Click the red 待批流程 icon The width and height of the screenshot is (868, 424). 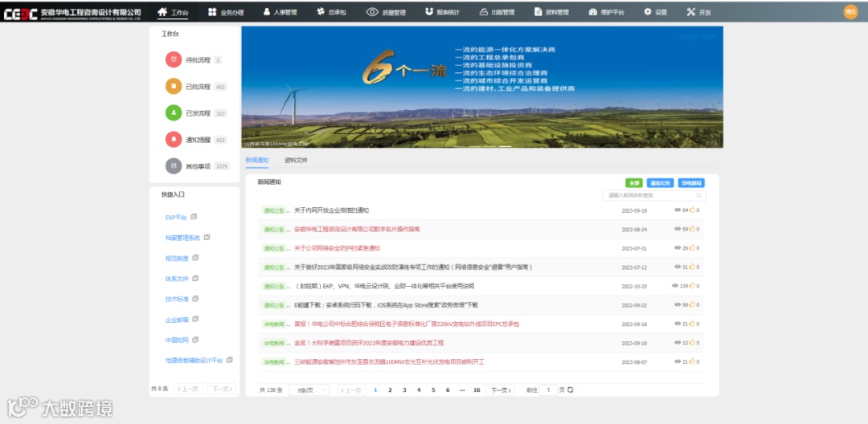tap(174, 59)
